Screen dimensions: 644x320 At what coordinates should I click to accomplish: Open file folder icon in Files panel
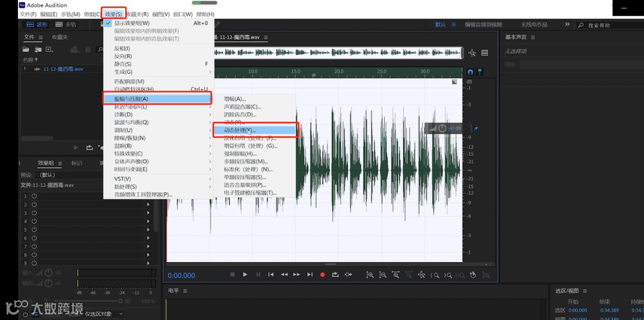(26, 50)
